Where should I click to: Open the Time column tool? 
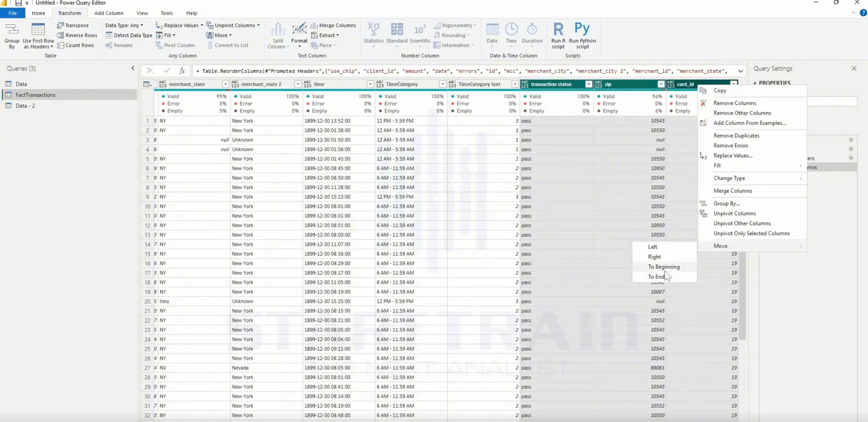tap(511, 35)
